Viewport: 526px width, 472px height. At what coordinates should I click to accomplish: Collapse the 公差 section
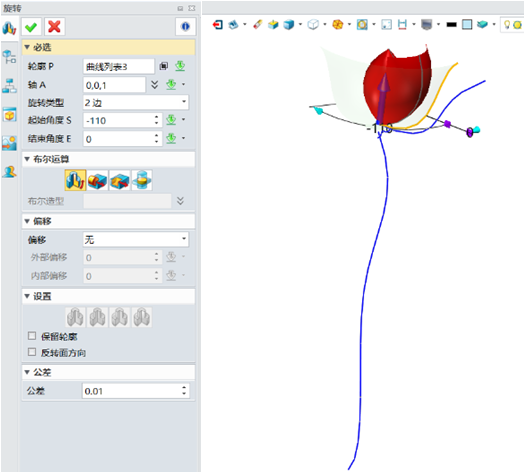tap(108, 372)
